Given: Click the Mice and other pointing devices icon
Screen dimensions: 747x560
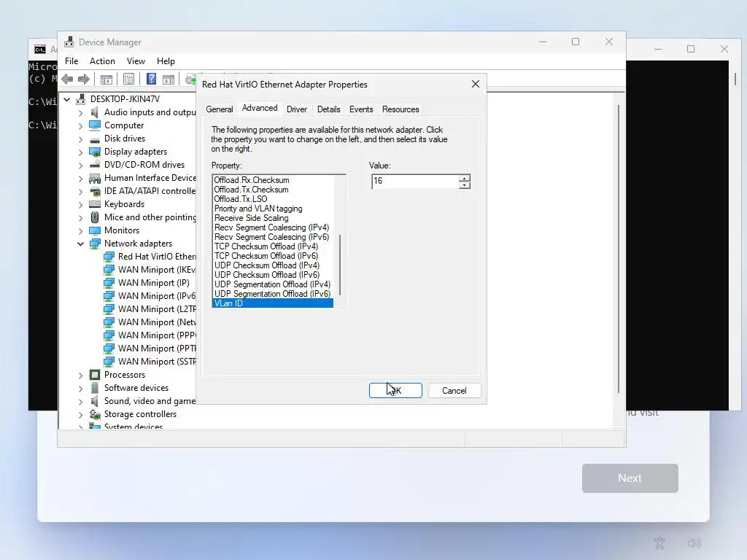Looking at the screenshot, I should tap(95, 217).
